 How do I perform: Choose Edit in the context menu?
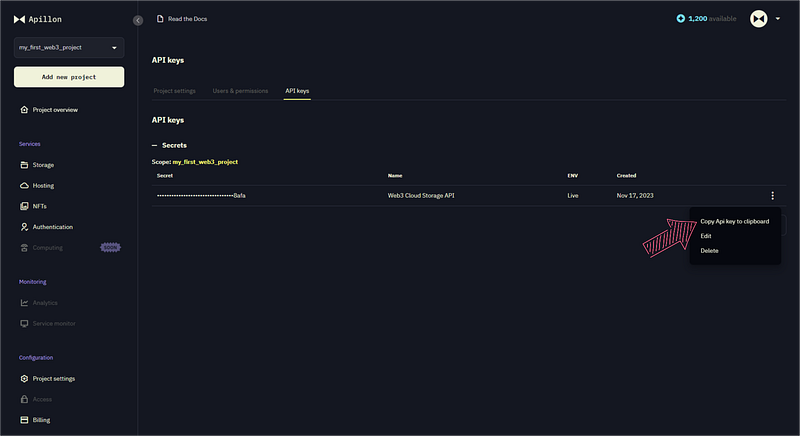pos(706,236)
